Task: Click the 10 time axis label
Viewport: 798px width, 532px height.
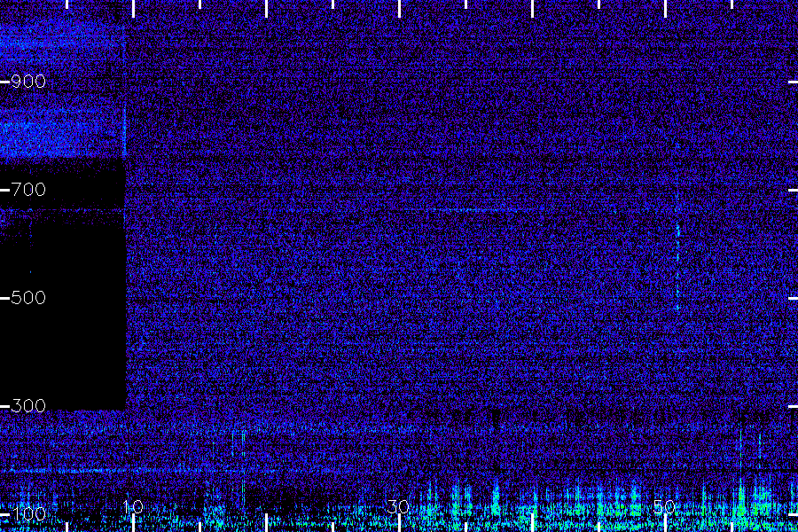Action: coord(133,507)
